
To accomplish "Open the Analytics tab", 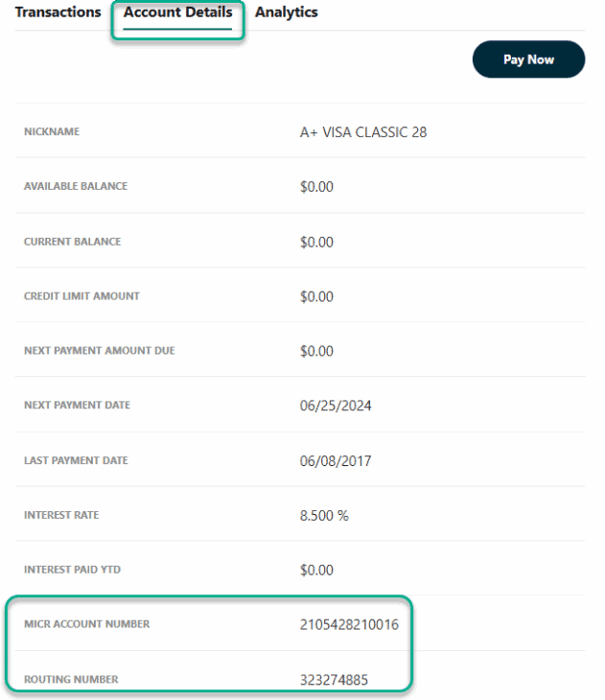I will pyautogui.click(x=286, y=12).
